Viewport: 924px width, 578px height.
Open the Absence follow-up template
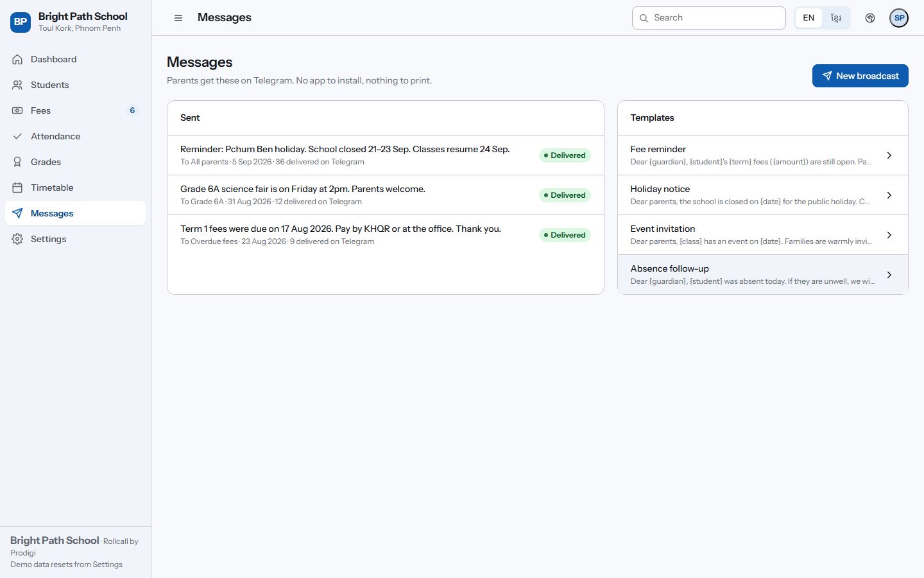pos(762,275)
